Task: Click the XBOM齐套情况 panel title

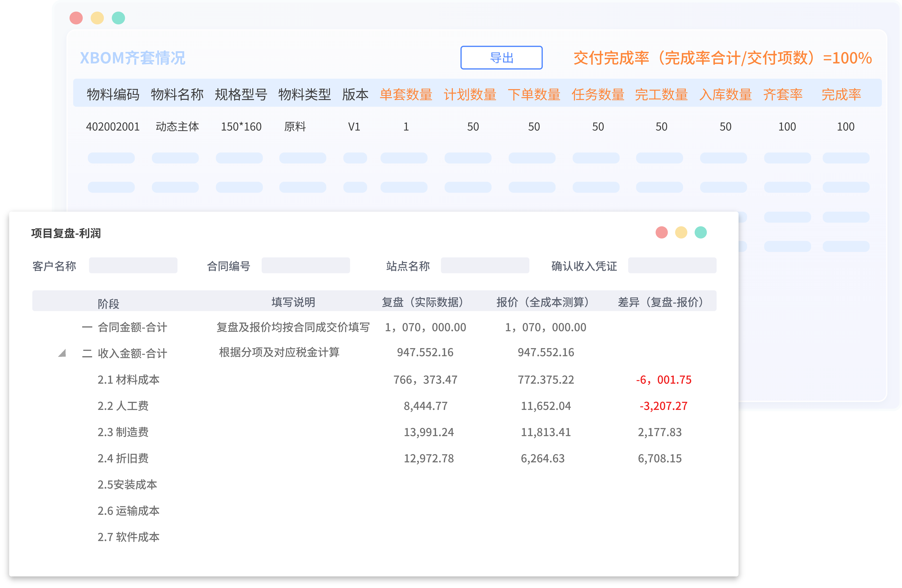Action: (133, 58)
